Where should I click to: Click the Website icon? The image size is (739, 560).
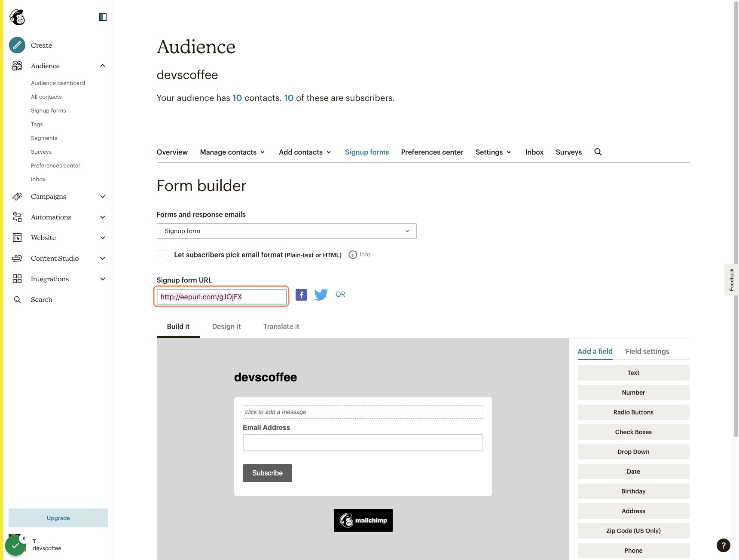coord(17,237)
